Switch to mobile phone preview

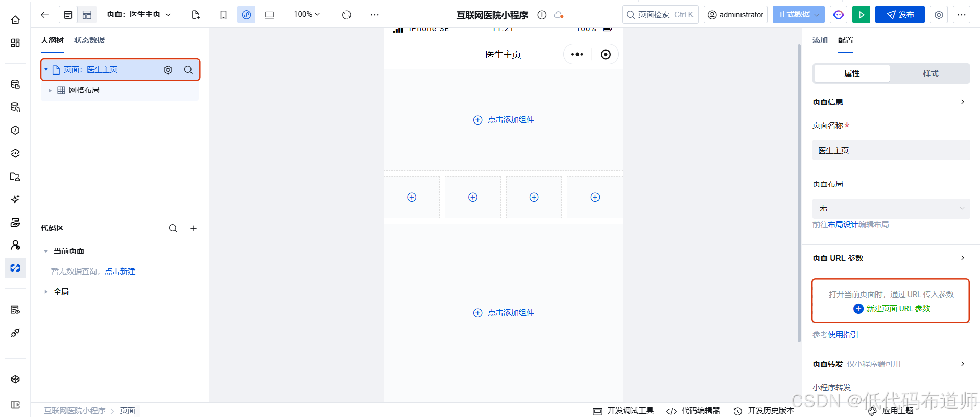pyautogui.click(x=223, y=15)
